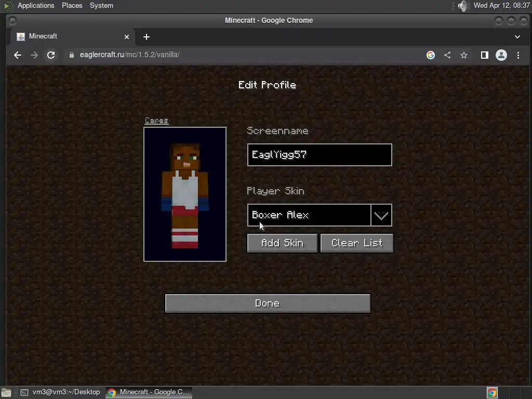Click the Add Skin button
Screen dimensions: 532x399
click(x=282, y=243)
